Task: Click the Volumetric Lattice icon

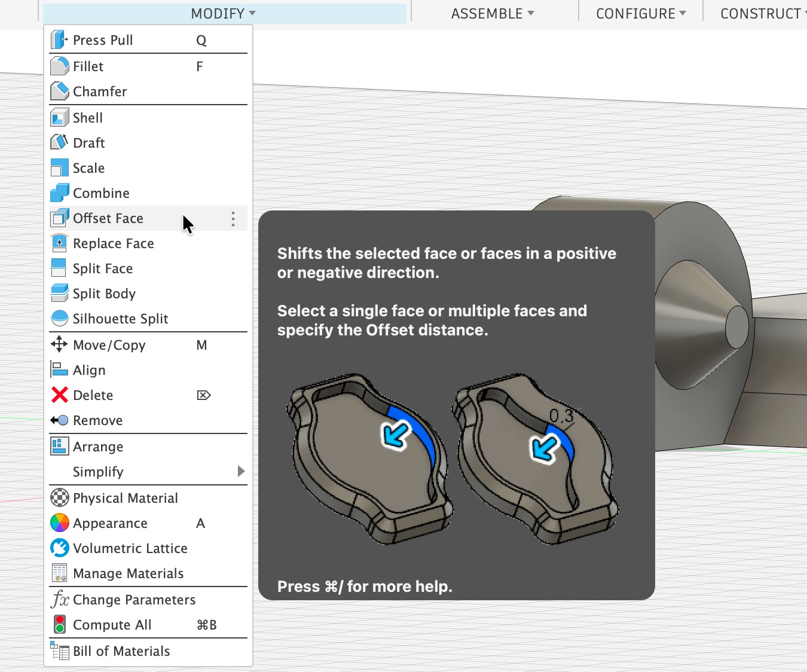Action: (x=59, y=548)
